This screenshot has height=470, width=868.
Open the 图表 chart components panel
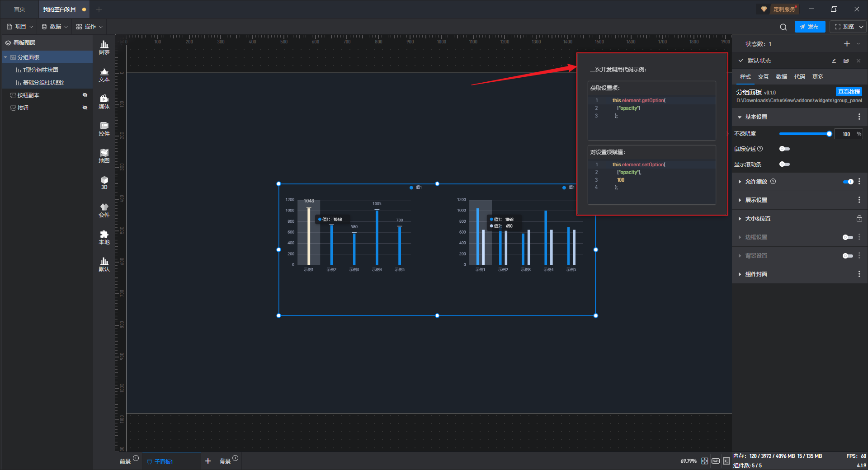click(104, 47)
